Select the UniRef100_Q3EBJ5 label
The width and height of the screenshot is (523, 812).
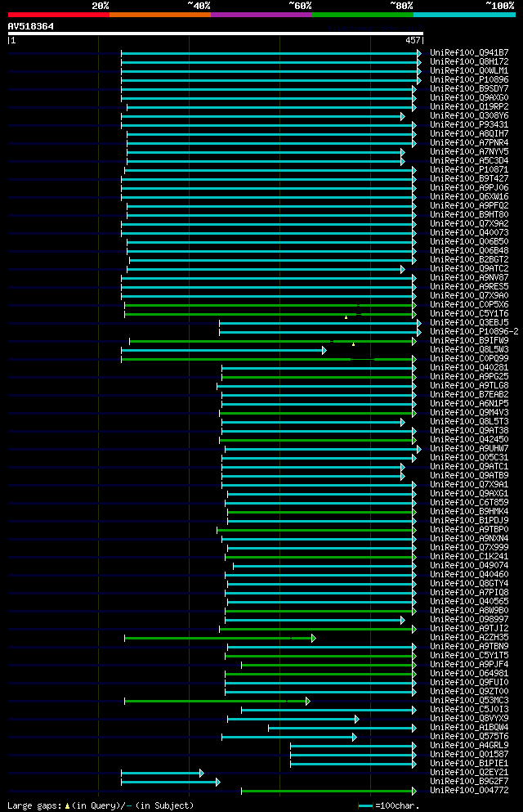[x=469, y=323]
